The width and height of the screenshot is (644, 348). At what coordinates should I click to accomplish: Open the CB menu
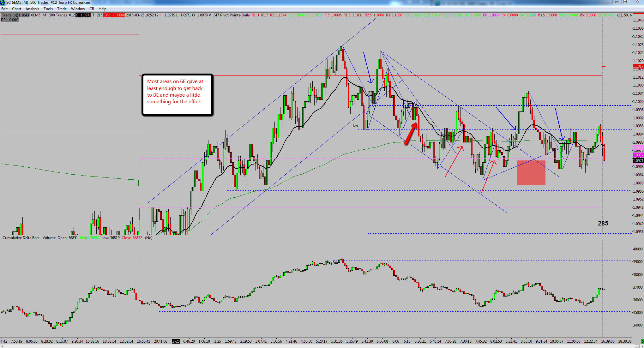(x=92, y=9)
